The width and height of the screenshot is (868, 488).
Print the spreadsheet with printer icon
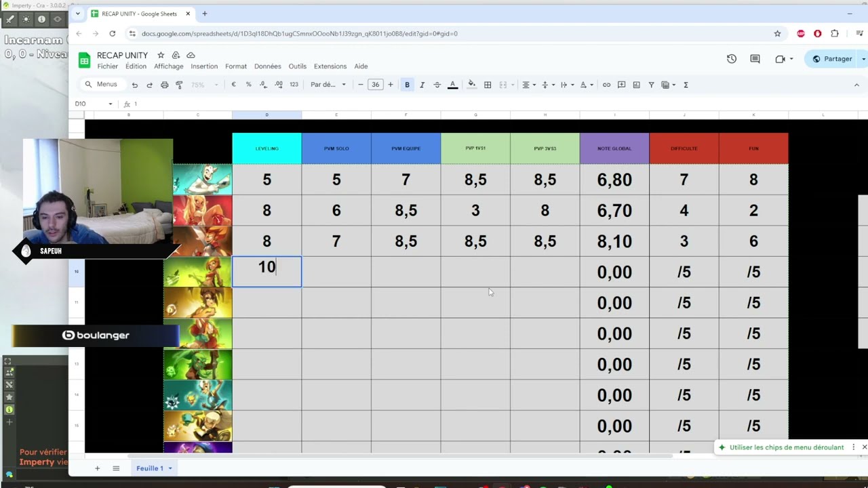[x=164, y=85]
